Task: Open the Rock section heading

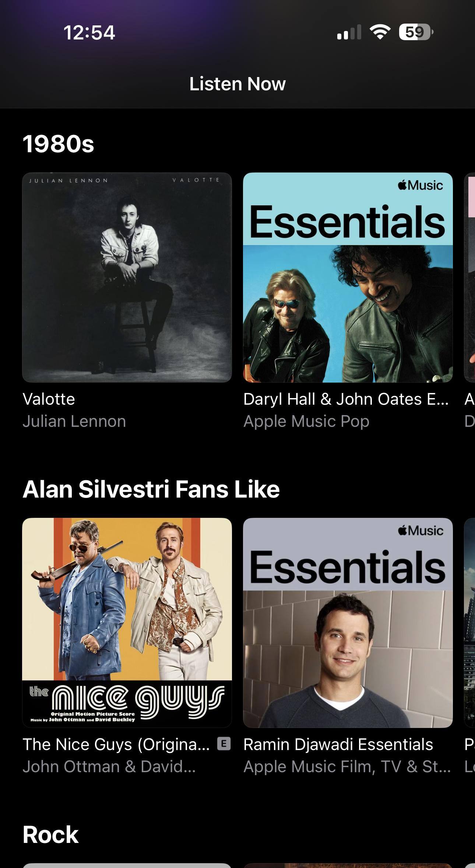Action: tap(50, 834)
